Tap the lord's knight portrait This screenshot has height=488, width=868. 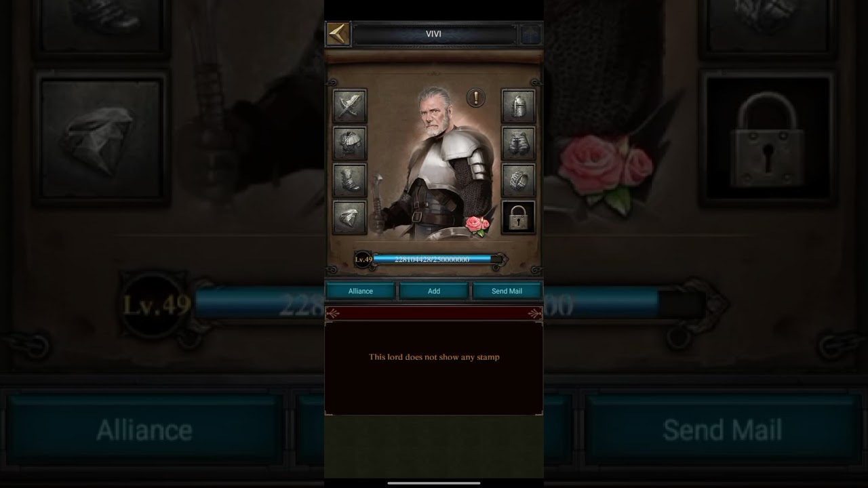click(x=434, y=163)
